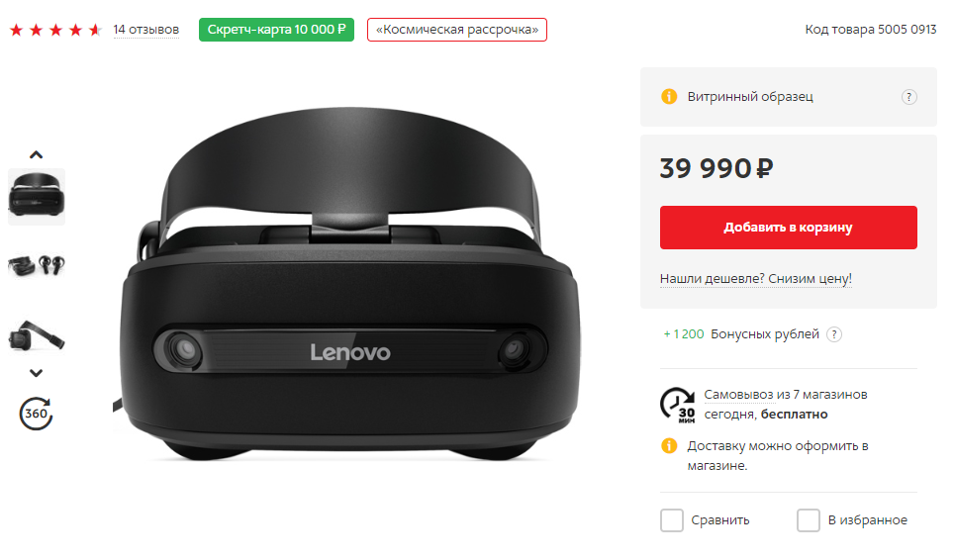The image size is (955, 560).
Task: Open the Скретч-карта 10 000 ₽ green badge
Action: point(276,30)
